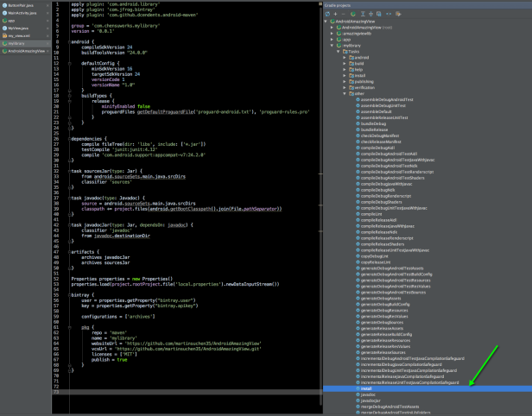Open the AndroidAmazingView editor tab
This screenshot has height=416, width=532.
[28, 51]
